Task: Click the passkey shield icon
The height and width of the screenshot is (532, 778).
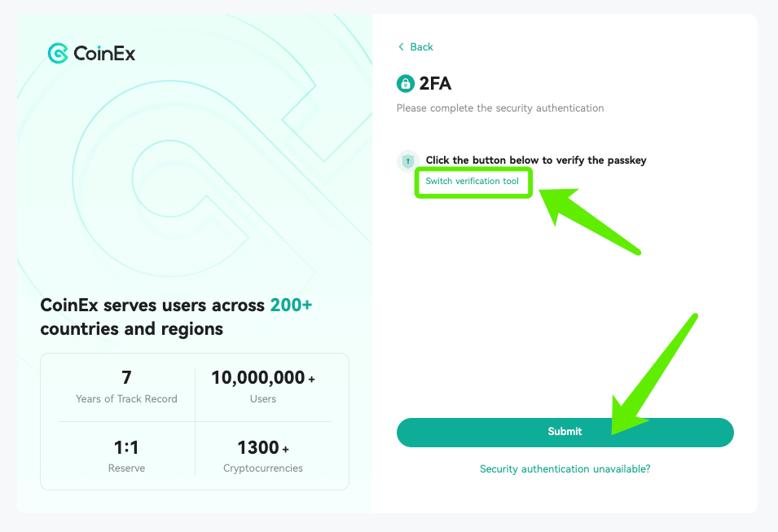Action: 407,161
